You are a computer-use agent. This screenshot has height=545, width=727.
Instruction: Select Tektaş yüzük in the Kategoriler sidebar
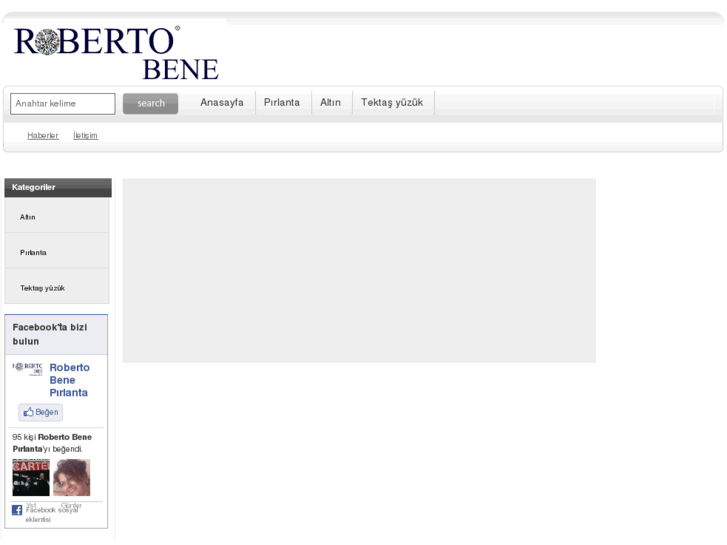pyautogui.click(x=57, y=288)
